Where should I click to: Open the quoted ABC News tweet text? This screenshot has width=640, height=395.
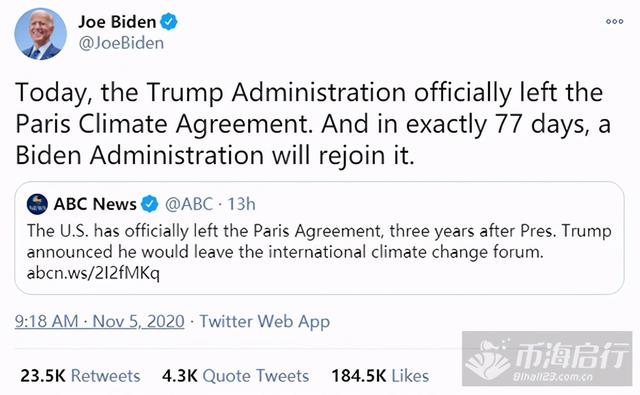[319, 241]
